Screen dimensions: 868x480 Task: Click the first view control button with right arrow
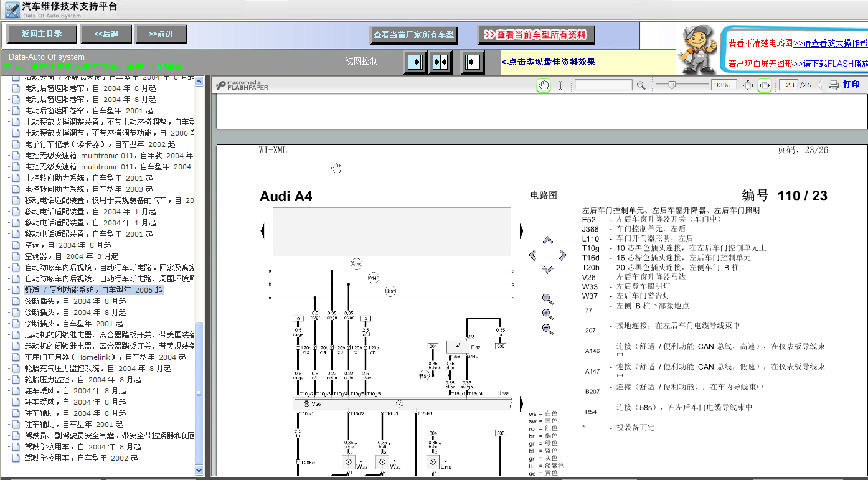[x=416, y=62]
